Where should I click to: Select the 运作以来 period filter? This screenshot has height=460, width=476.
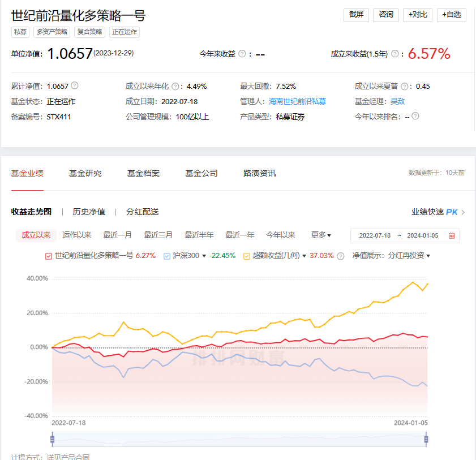pyautogui.click(x=77, y=235)
